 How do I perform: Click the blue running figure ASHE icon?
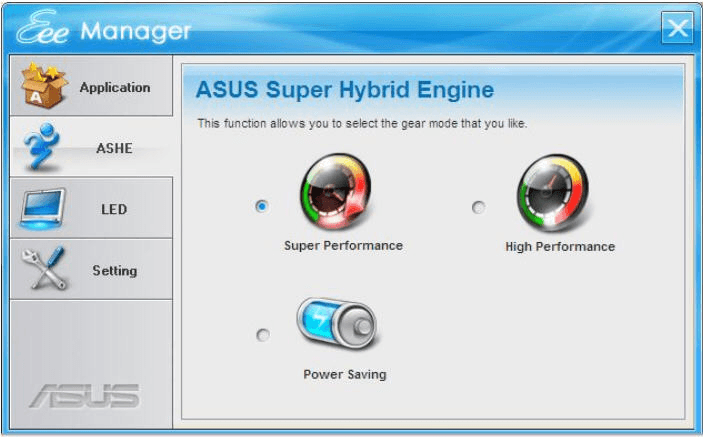42,146
